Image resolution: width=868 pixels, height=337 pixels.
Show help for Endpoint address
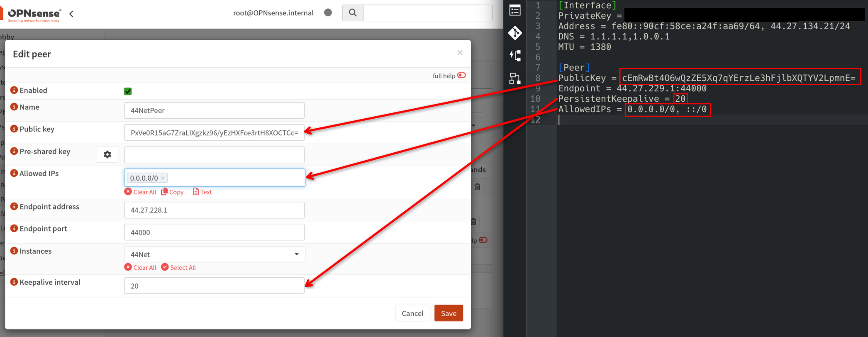point(14,206)
